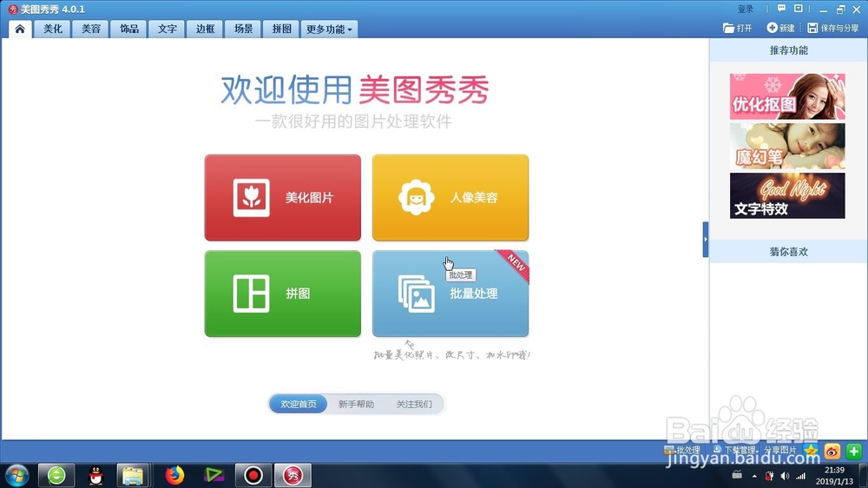Open the screen recorder taskbar icon
The image size is (868, 488).
point(253,475)
